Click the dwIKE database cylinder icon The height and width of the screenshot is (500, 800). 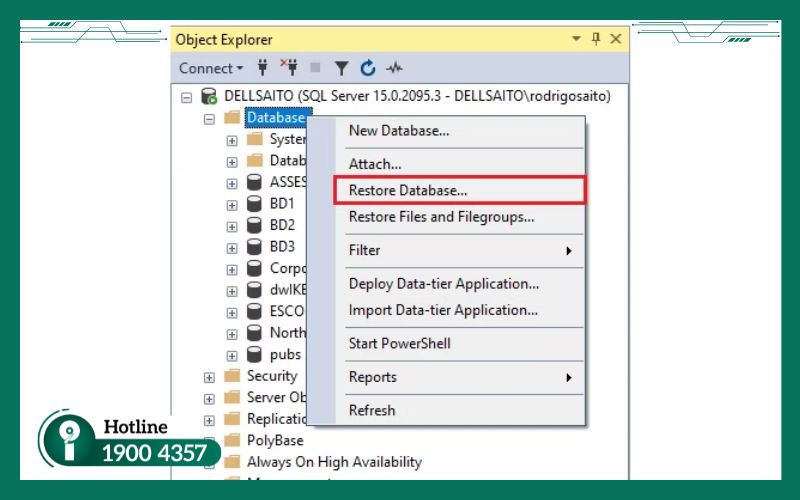pos(254,290)
